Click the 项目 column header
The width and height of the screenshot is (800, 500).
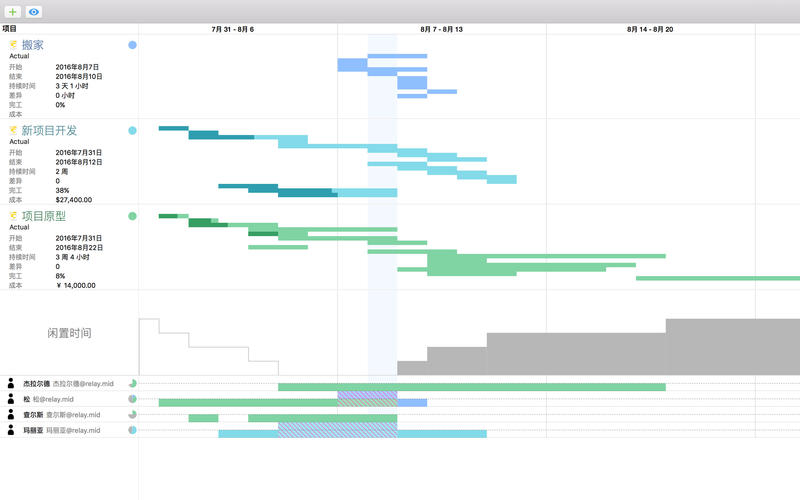(9, 29)
